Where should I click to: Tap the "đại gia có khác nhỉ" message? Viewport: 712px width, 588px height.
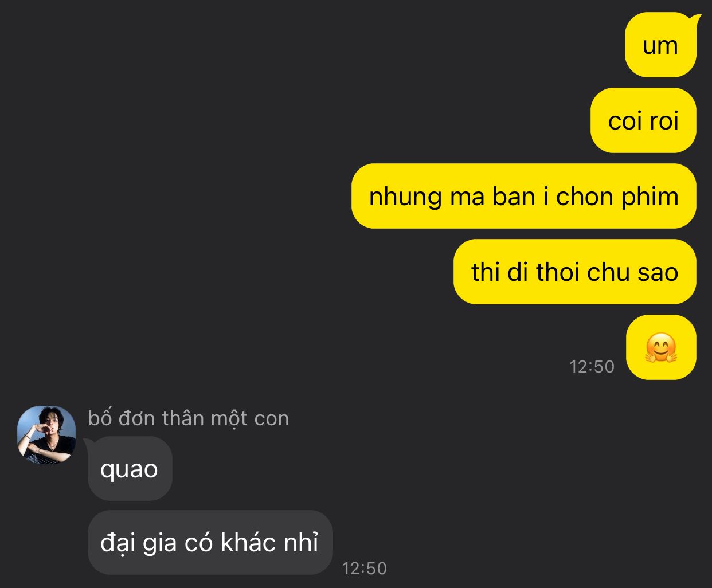(x=210, y=543)
